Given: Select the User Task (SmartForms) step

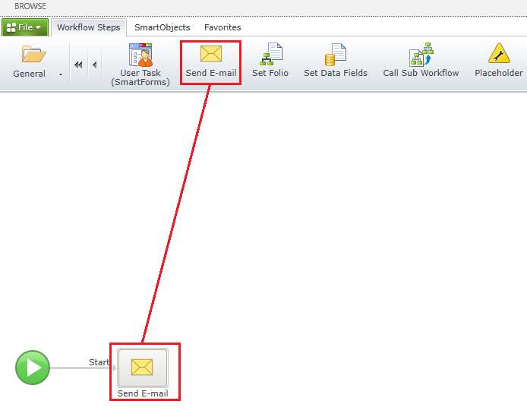Looking at the screenshot, I should tap(140, 65).
